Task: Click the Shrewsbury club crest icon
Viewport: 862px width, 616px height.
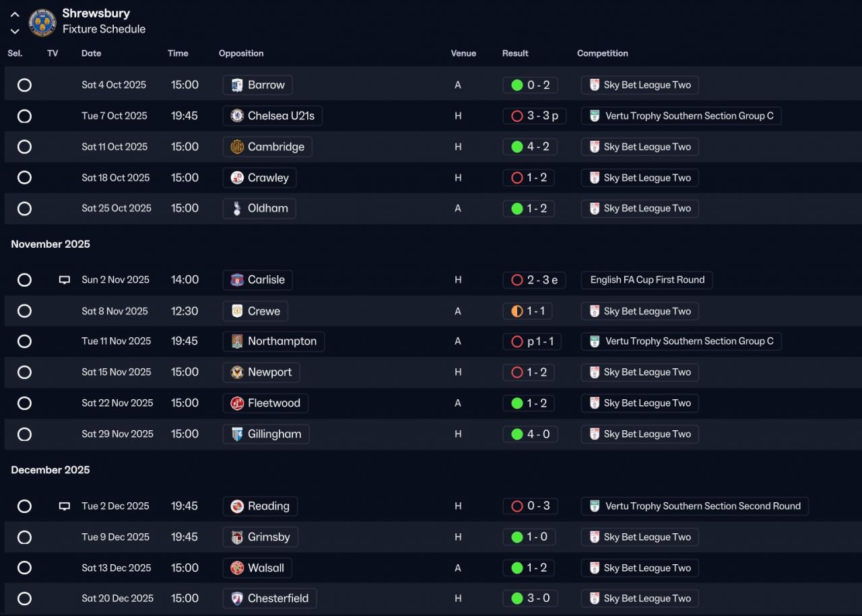Action: tap(42, 22)
